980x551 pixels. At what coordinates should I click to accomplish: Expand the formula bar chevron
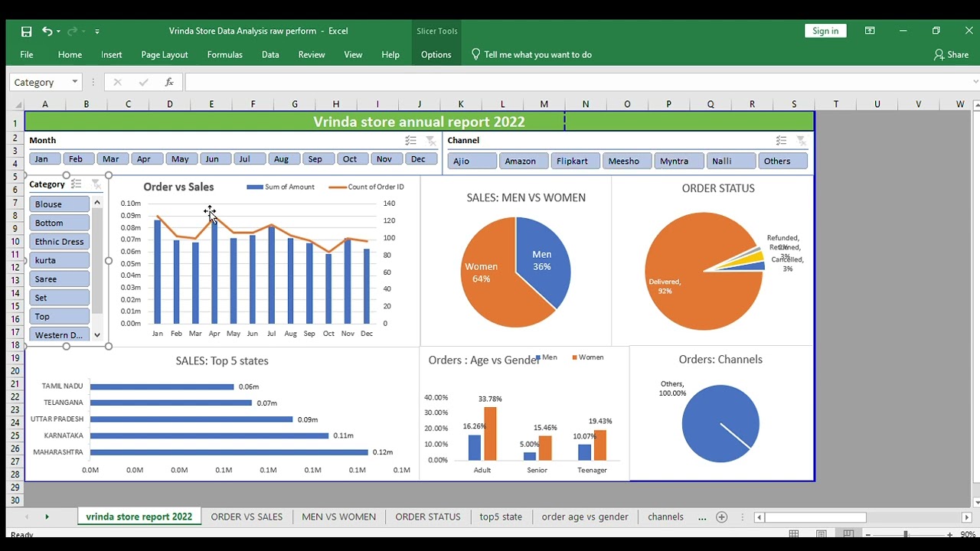pyautogui.click(x=975, y=82)
